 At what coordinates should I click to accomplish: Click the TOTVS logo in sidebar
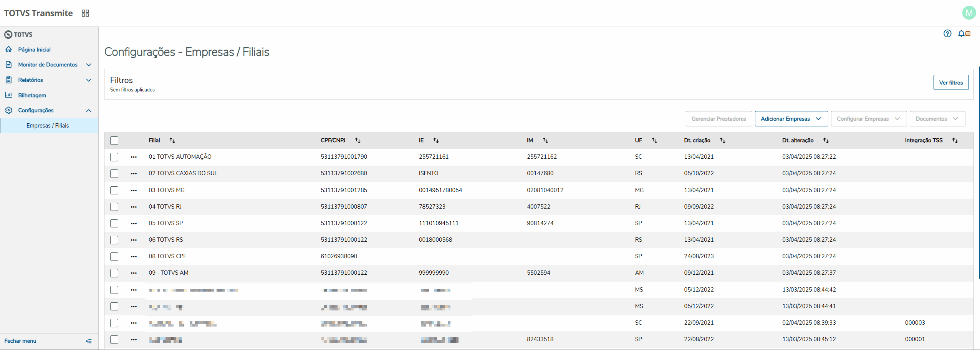(18, 35)
